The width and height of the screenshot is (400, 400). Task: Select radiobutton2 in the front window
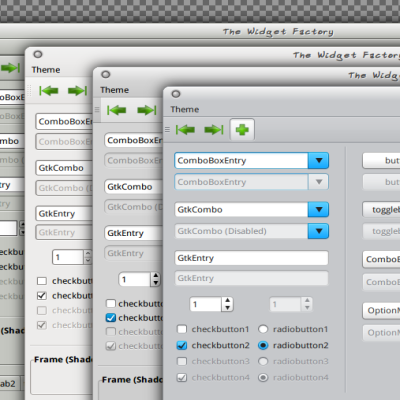point(263,345)
